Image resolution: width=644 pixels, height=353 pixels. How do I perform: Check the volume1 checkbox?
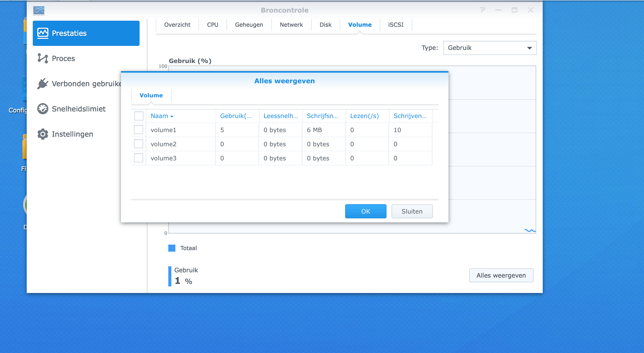[139, 130]
